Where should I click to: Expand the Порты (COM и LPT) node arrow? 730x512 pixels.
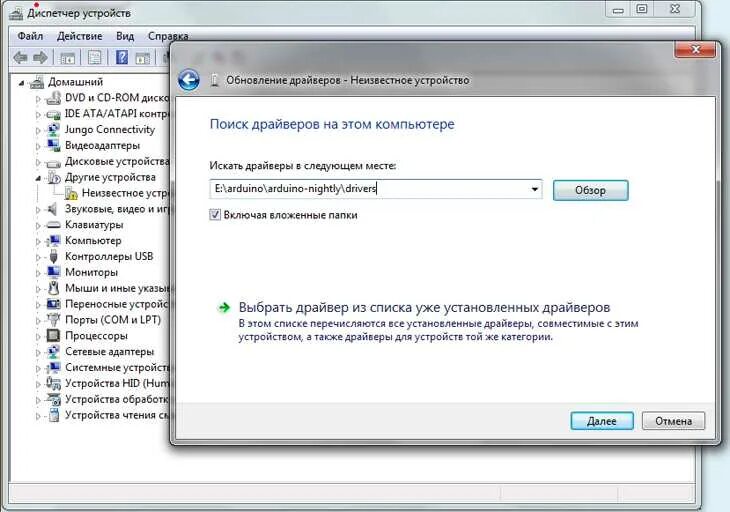38,321
